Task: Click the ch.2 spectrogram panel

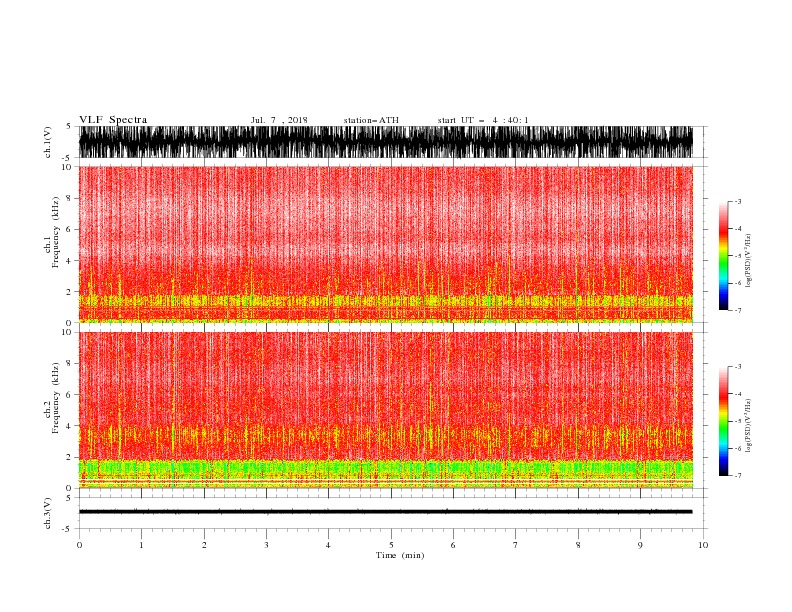Action: pos(386,410)
